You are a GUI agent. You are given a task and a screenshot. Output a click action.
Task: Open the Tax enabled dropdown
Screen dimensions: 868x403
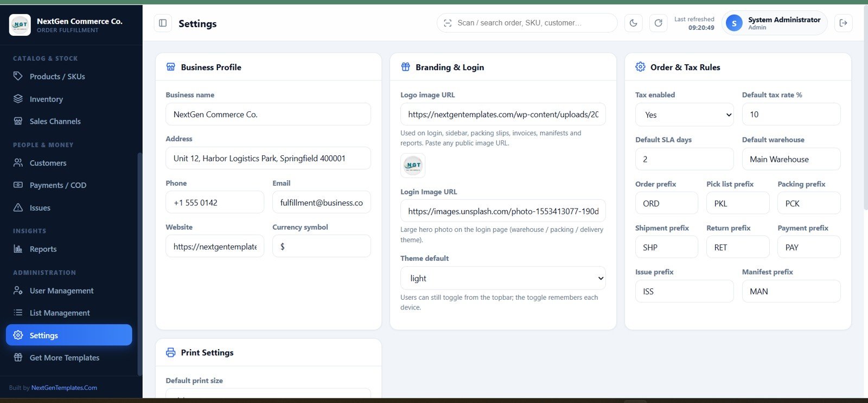pyautogui.click(x=685, y=115)
